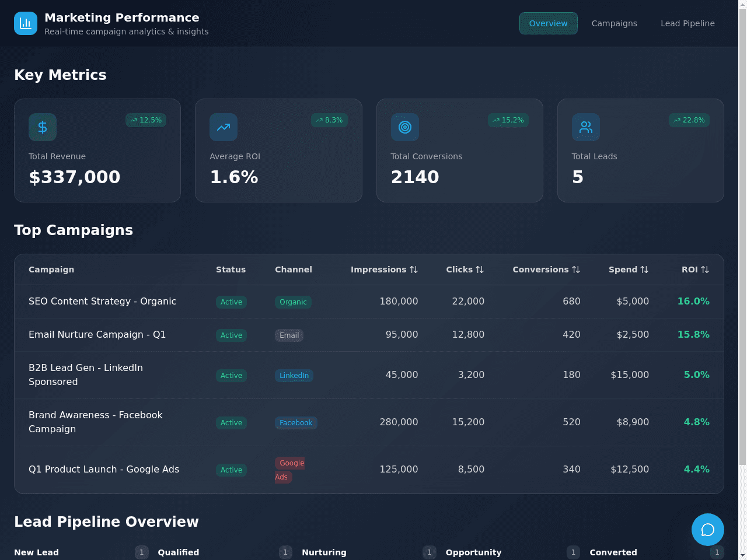Click the 22,000 clicks cell
Screen dimensions: 747x560
click(468, 302)
